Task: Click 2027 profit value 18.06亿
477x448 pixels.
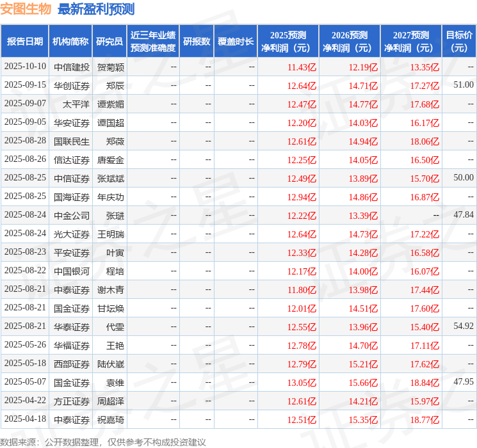Action: (x=424, y=141)
